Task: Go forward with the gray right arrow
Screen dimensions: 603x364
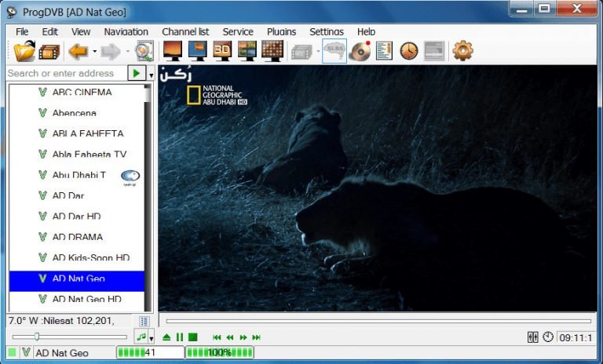Action: pyautogui.click(x=111, y=52)
